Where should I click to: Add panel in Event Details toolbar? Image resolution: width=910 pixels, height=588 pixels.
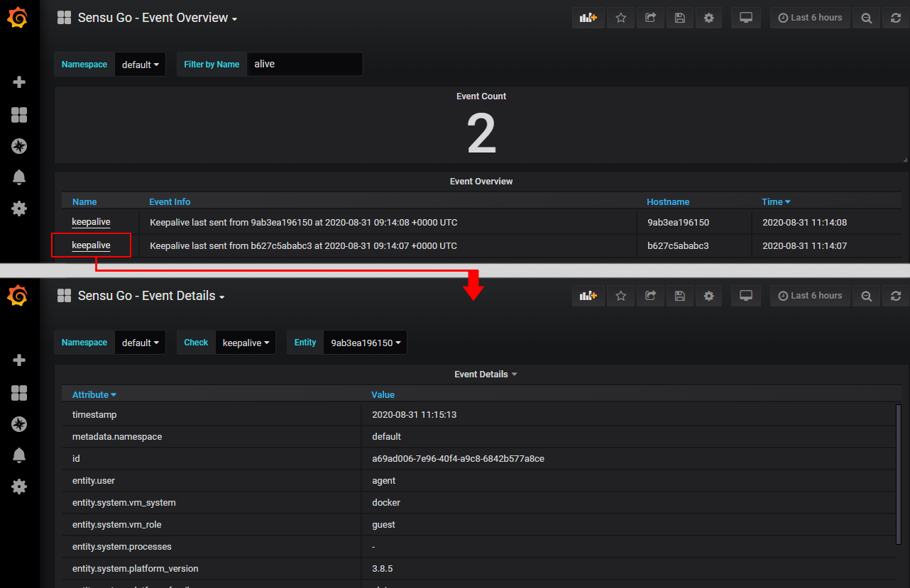pyautogui.click(x=588, y=296)
